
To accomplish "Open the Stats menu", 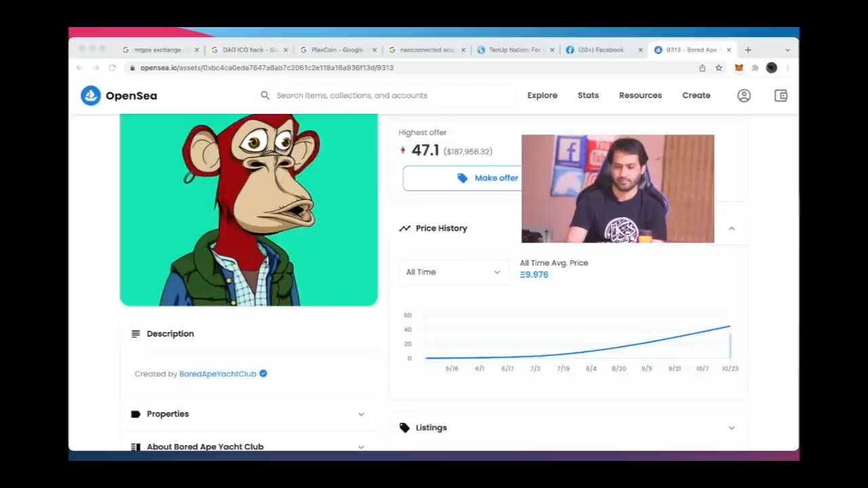I will tap(588, 96).
